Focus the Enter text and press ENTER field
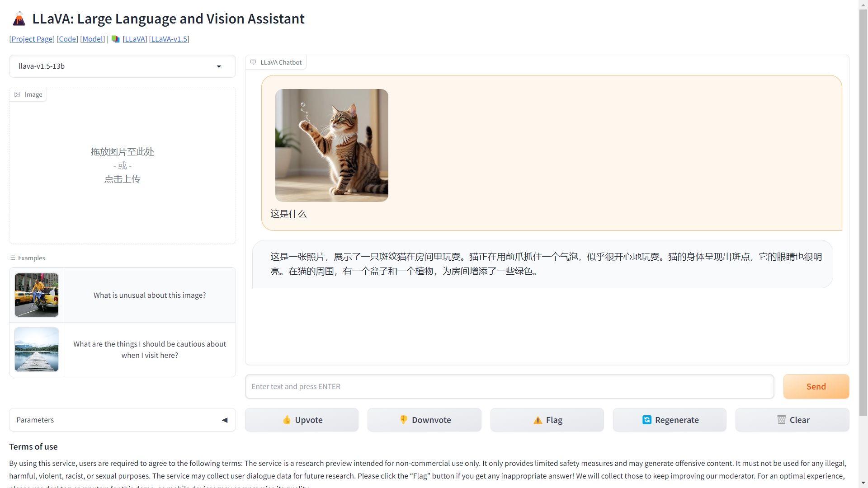868x488 pixels. 509,387
